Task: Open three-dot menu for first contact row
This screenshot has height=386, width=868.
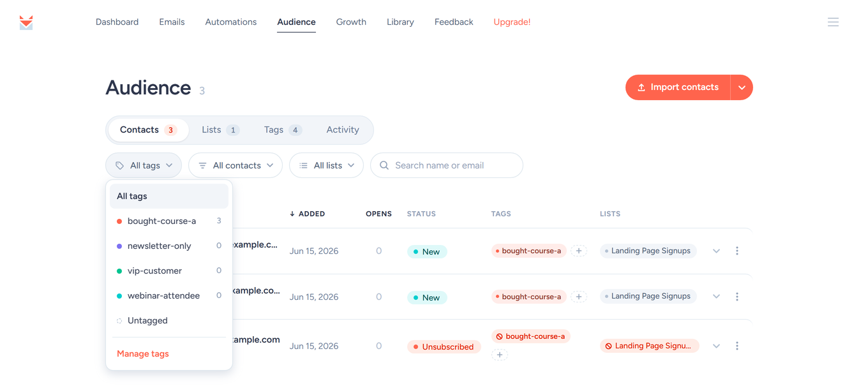Action: tap(737, 251)
